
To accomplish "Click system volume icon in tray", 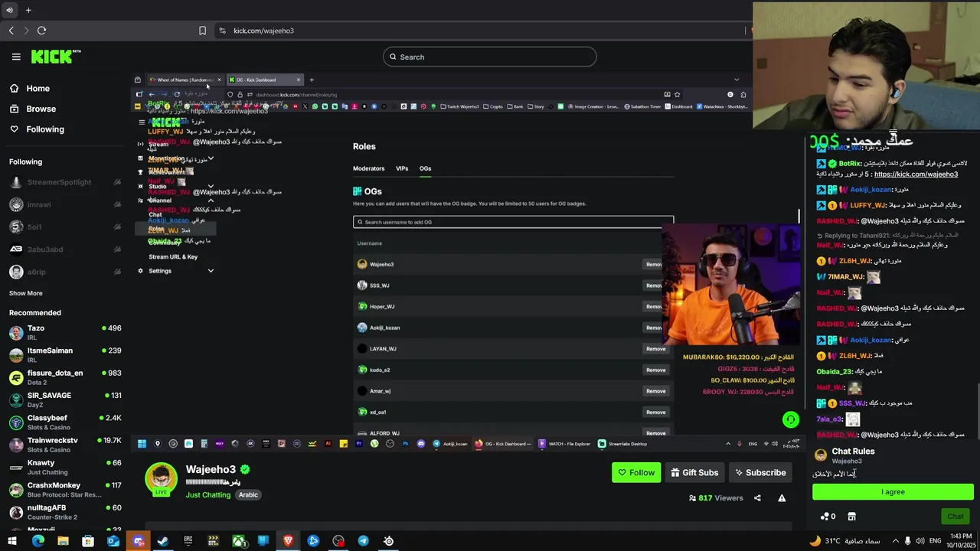I will (x=919, y=541).
